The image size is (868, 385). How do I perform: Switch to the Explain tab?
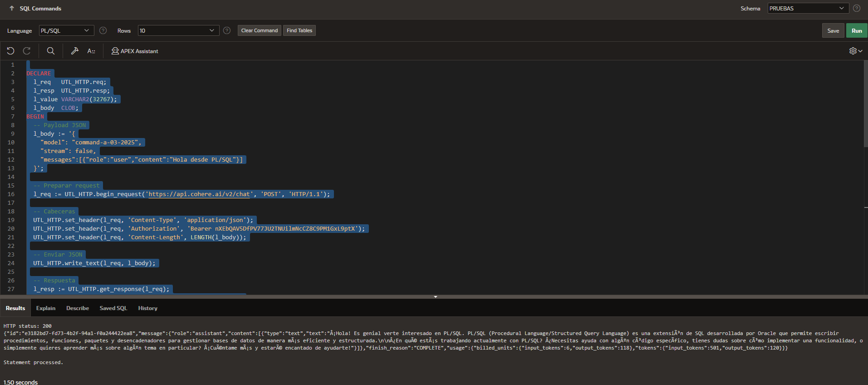point(46,308)
